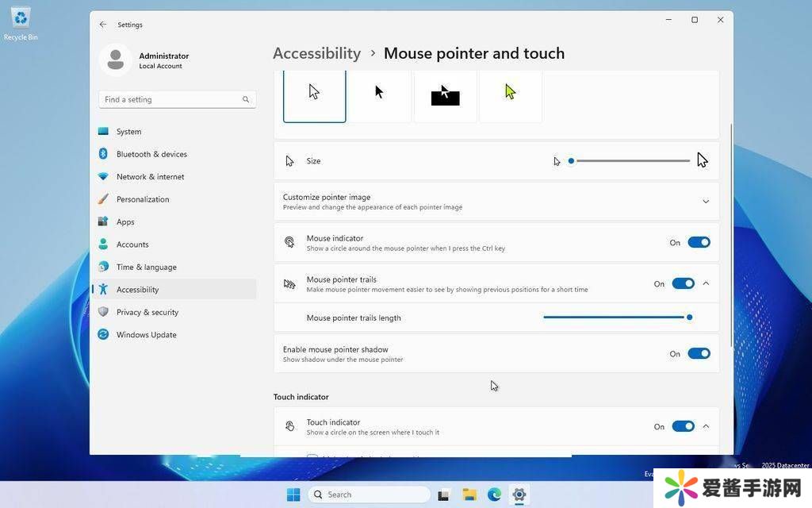812x508 pixels.
Task: Expand the Customize pointer image section
Action: [x=706, y=202]
